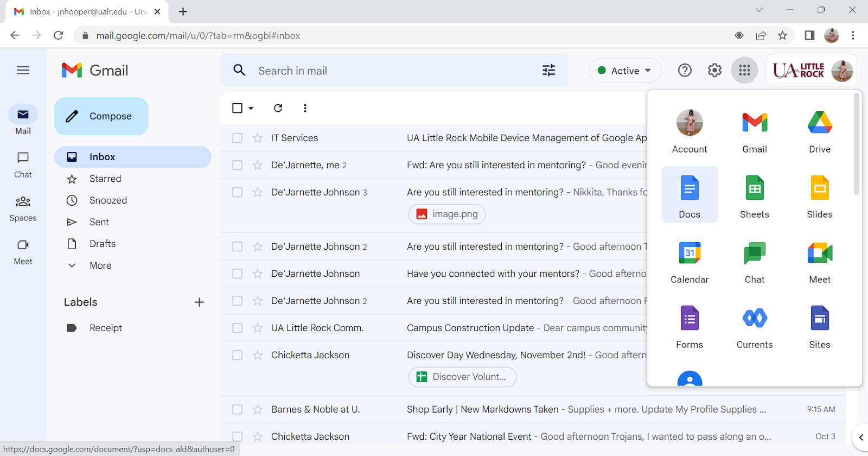Open Gmail from the apps panel

(x=755, y=130)
